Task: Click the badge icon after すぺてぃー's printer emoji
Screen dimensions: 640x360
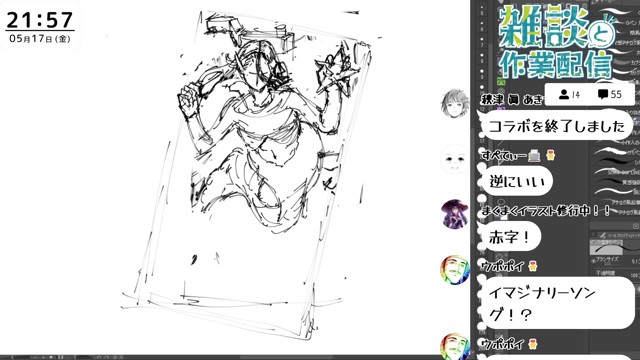Action: 551,156
